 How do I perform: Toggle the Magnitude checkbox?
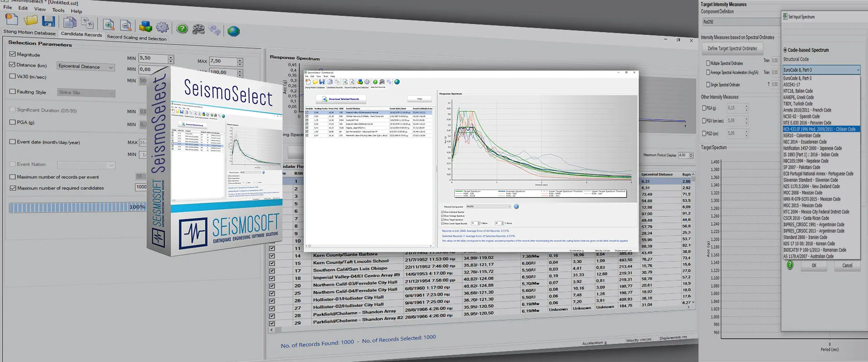coord(13,54)
